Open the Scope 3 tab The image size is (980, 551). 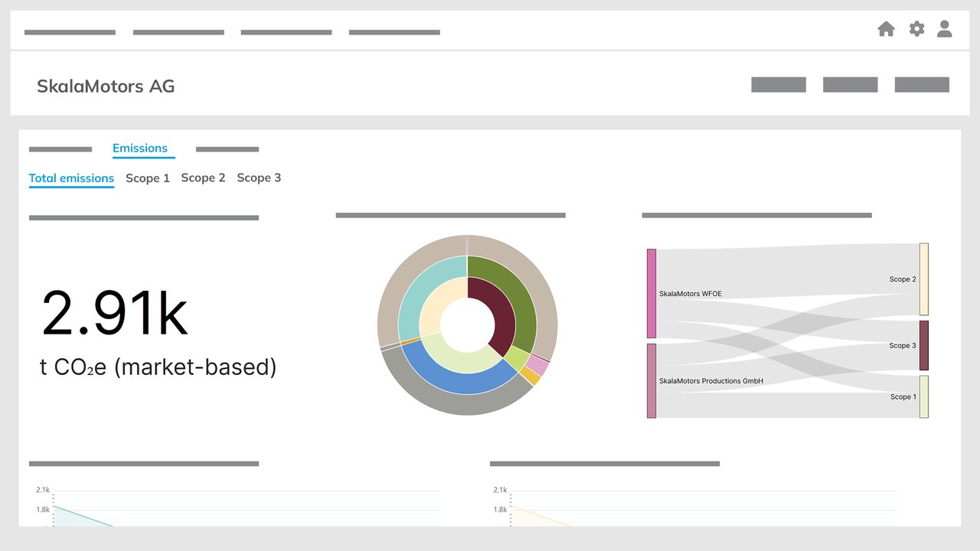pos(259,178)
